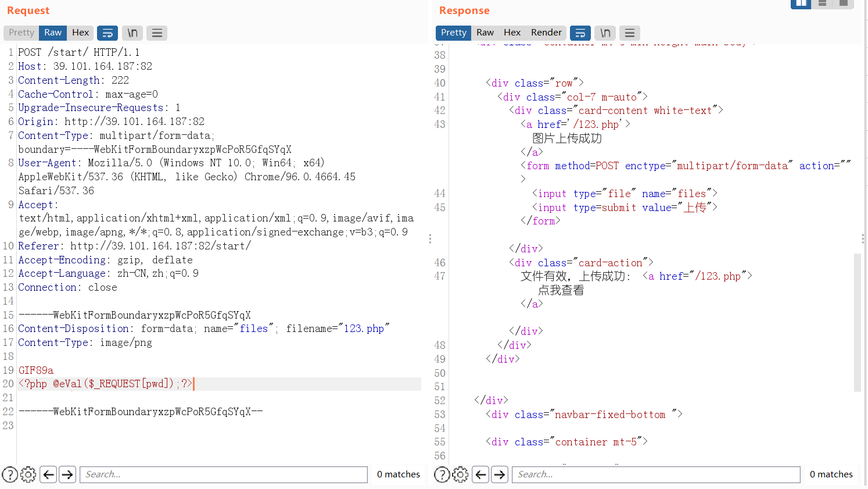This screenshot has height=489, width=868.
Task: Click the GIF89a payload line
Action: 36,370
